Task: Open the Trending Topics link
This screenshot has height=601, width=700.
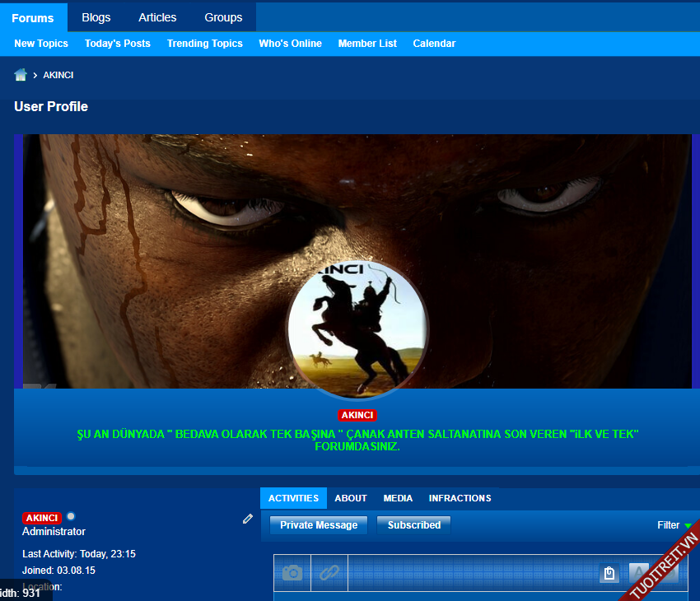Action: pos(204,44)
